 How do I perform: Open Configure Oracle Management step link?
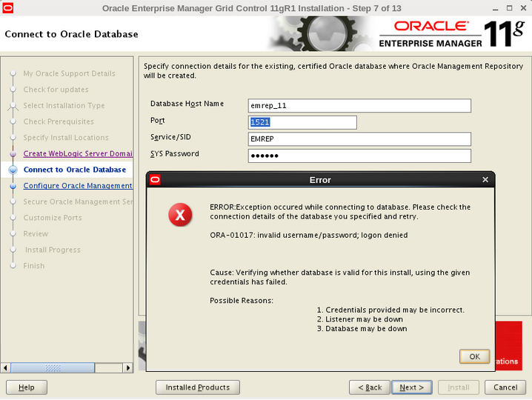coord(78,186)
